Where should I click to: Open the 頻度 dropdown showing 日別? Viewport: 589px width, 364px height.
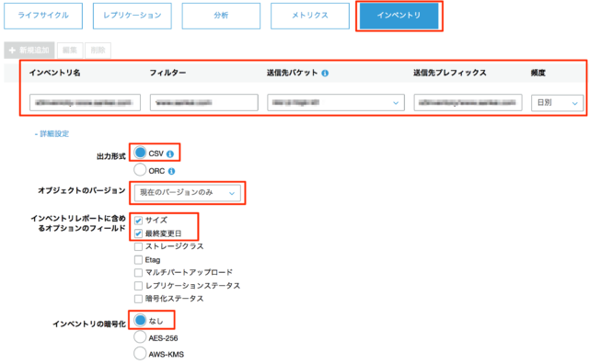pyautogui.click(x=557, y=103)
